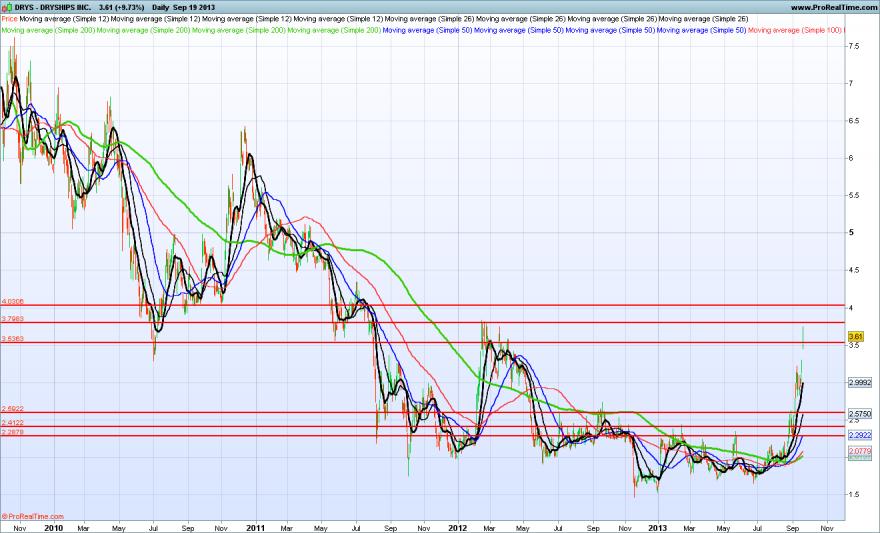The width and height of the screenshot is (880, 533).
Task: Click the 6.5 price axis tick
Action: coord(854,121)
